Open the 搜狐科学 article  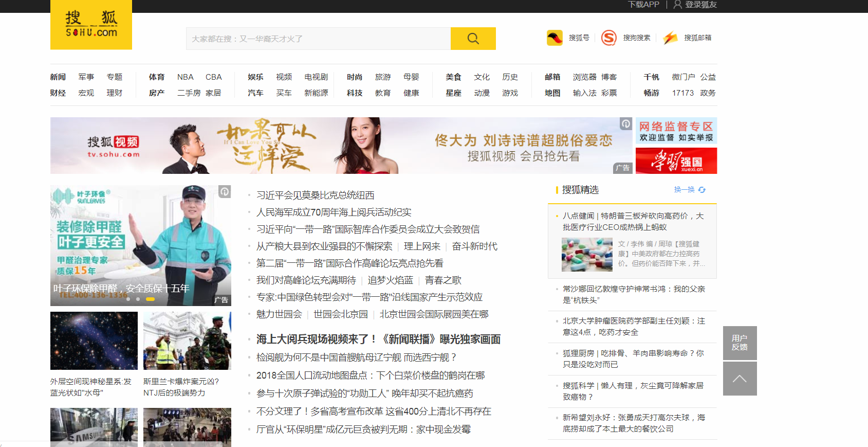click(x=633, y=391)
